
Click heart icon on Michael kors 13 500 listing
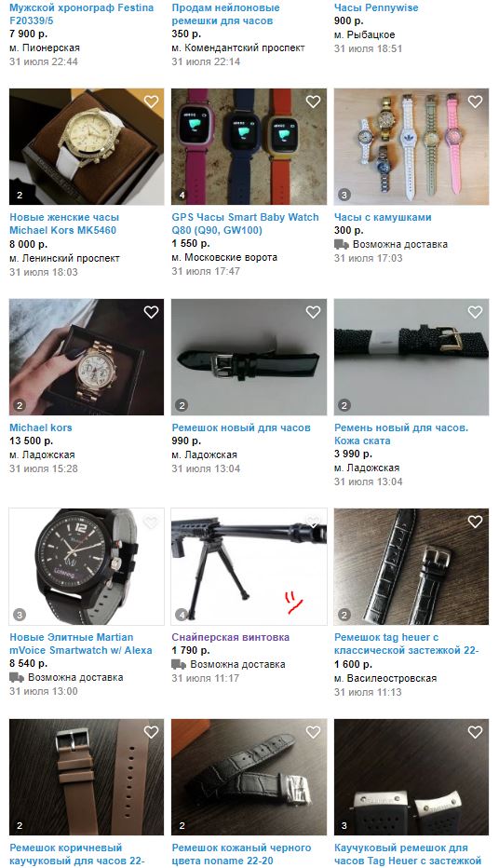pyautogui.click(x=151, y=312)
